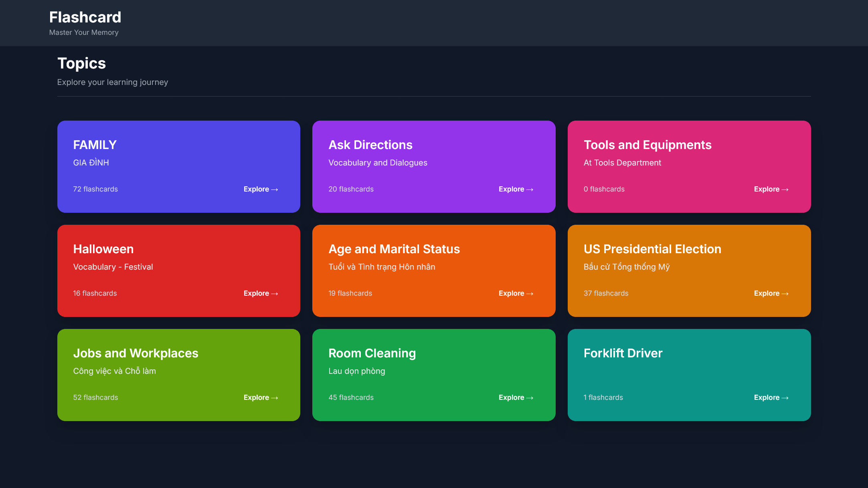This screenshot has height=488, width=868.
Task: Click the Forklift Driver card title
Action: (x=623, y=353)
